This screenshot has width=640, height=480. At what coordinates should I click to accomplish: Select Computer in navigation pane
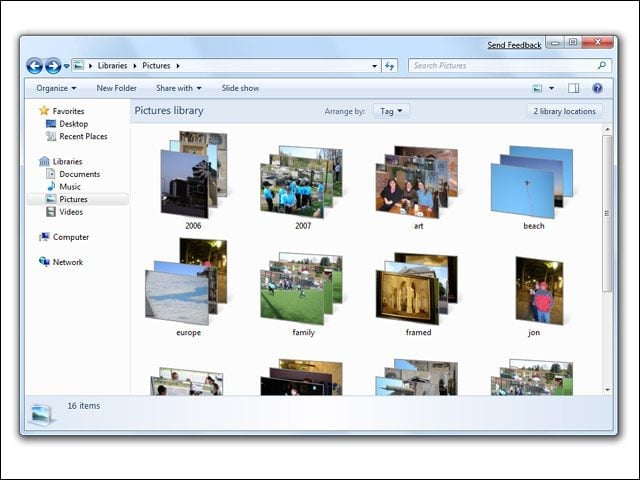click(x=71, y=237)
